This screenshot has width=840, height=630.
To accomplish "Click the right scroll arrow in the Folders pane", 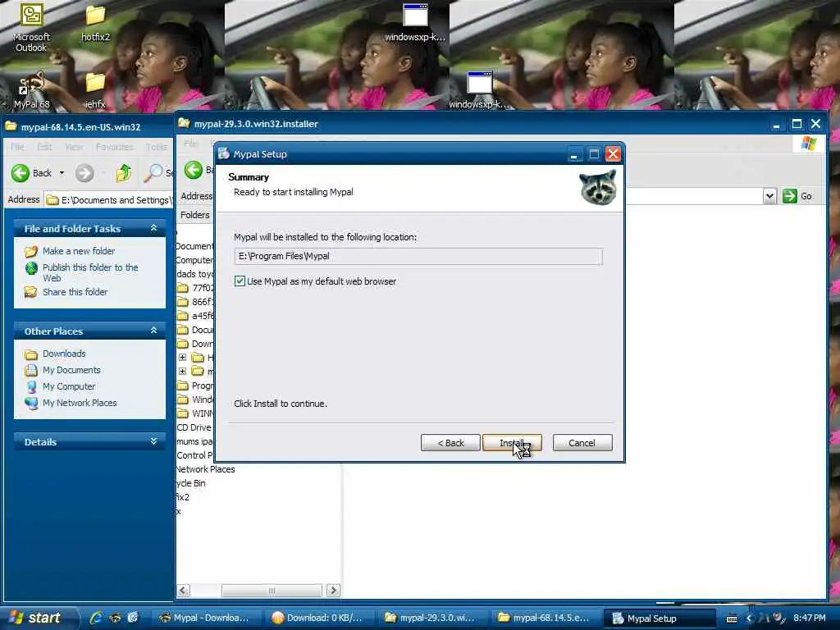I will click(x=333, y=591).
